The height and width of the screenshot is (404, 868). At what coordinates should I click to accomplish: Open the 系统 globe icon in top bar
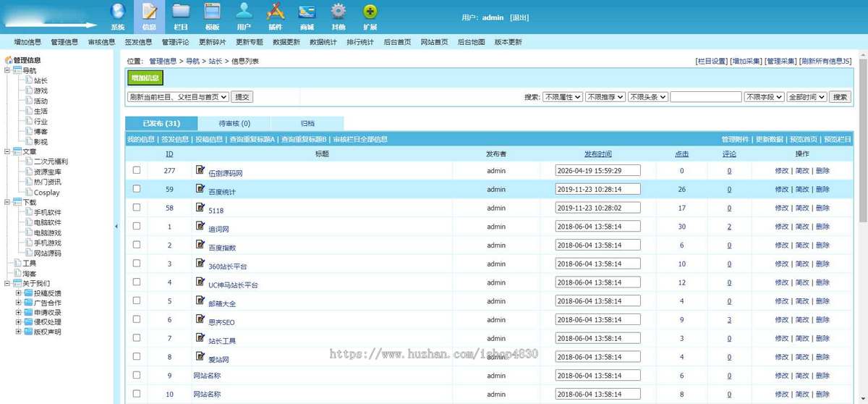click(118, 12)
